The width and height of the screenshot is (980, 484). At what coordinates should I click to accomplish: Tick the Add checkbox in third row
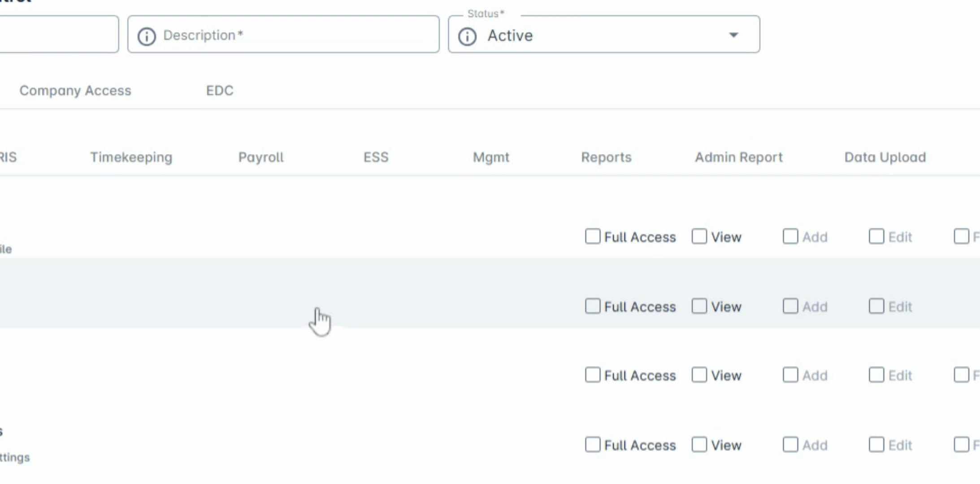click(x=790, y=375)
